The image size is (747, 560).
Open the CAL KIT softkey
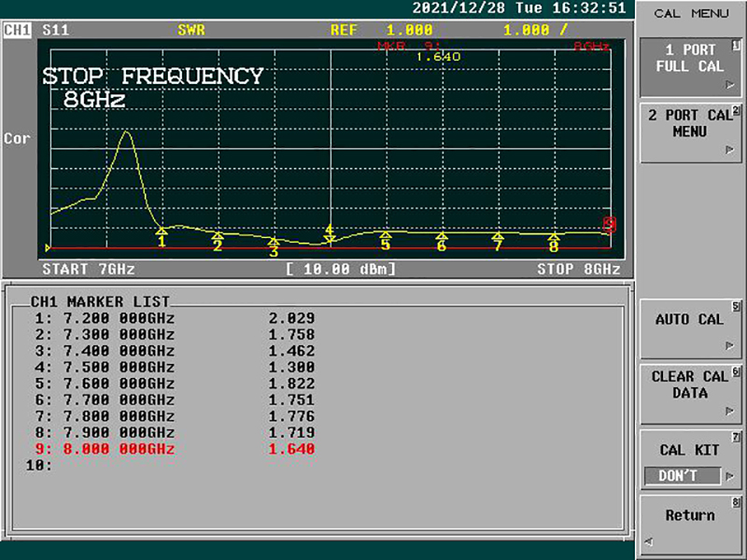(x=690, y=459)
